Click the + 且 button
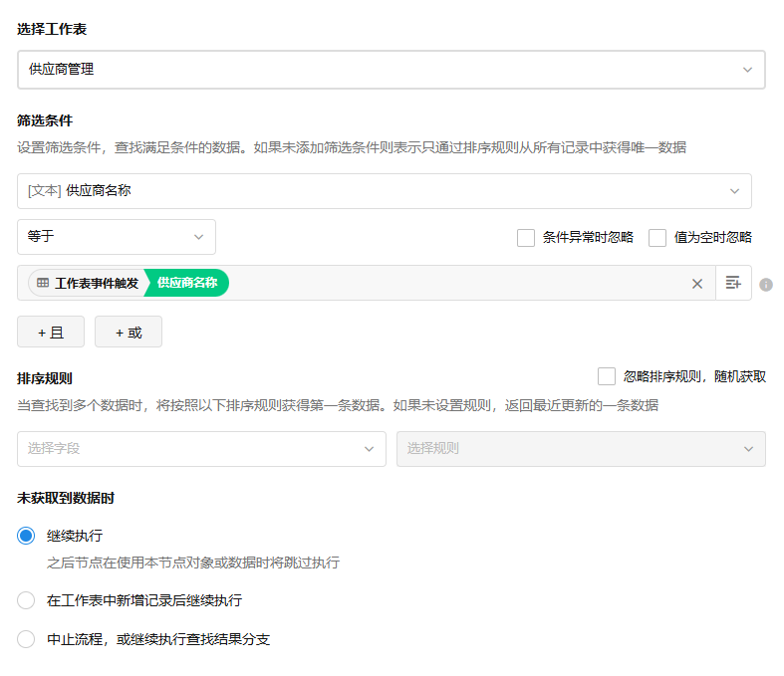 click(x=51, y=333)
